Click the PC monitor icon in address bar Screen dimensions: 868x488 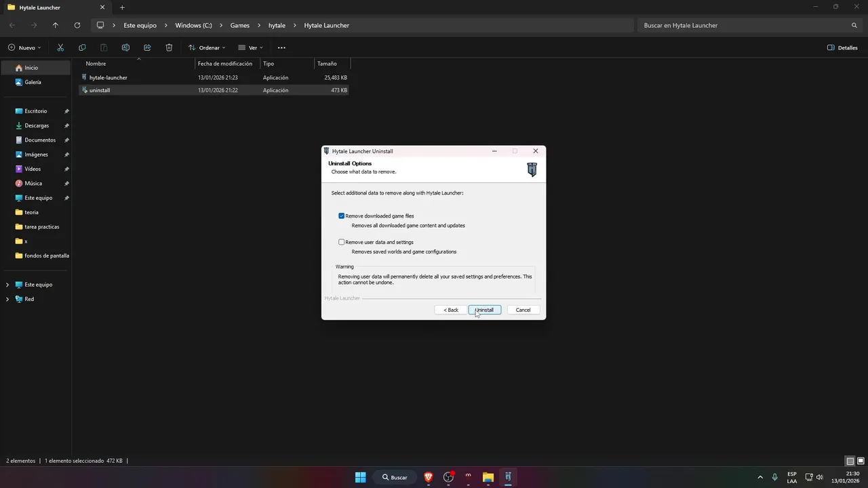click(100, 25)
